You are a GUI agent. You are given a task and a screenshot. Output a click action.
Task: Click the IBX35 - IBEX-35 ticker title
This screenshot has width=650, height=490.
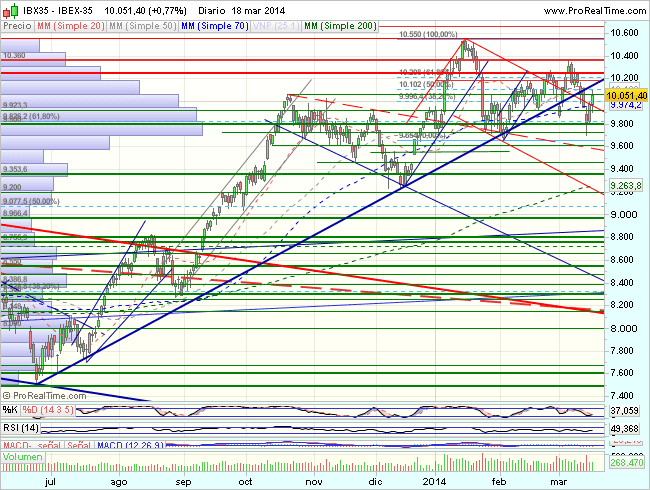point(57,7)
